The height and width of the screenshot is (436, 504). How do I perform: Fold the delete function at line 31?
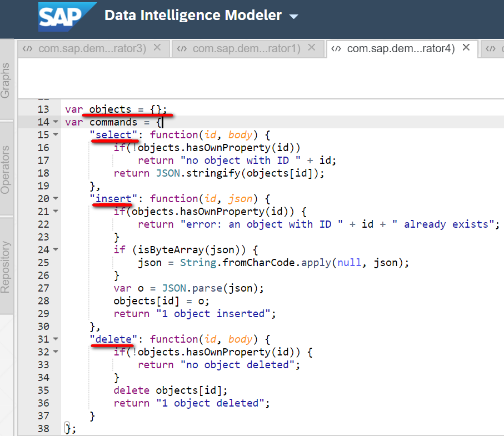pos(56,339)
